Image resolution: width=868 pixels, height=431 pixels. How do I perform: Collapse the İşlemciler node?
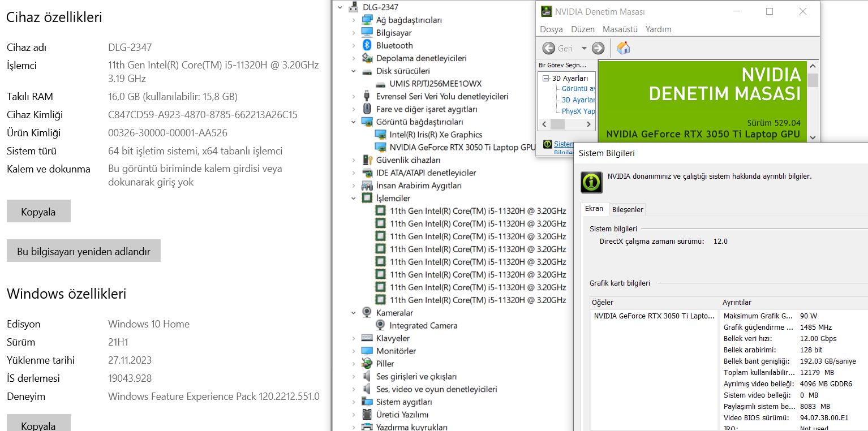click(354, 198)
